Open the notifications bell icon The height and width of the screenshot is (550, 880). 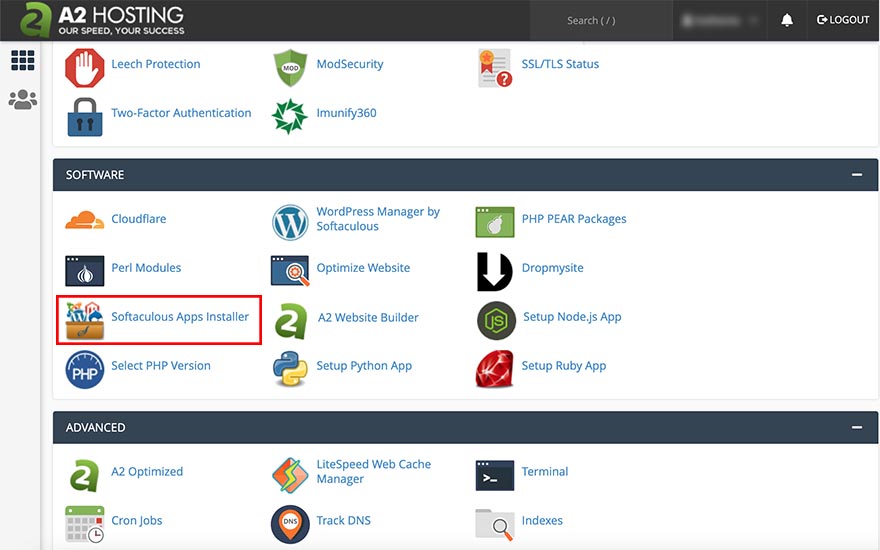pyautogui.click(x=787, y=20)
